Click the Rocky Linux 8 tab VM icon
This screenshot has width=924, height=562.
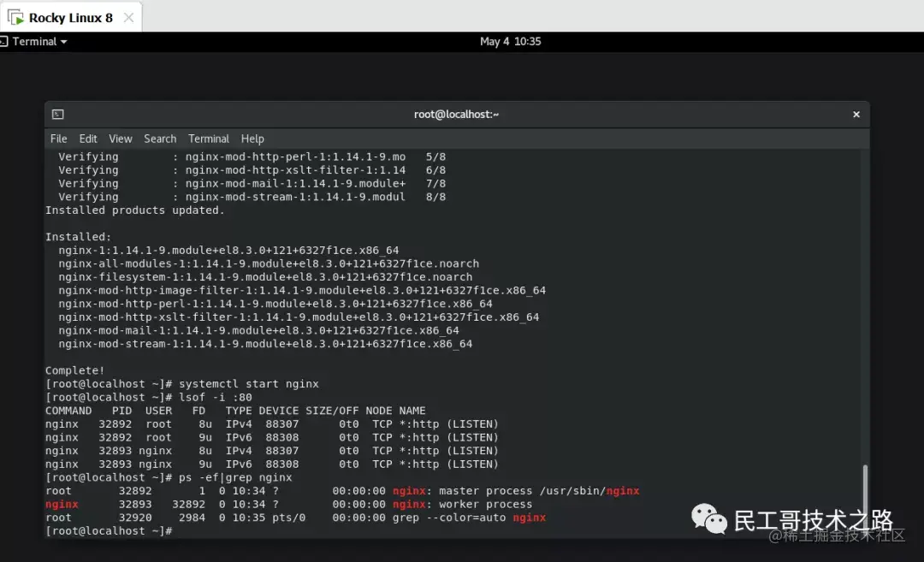click(16, 18)
